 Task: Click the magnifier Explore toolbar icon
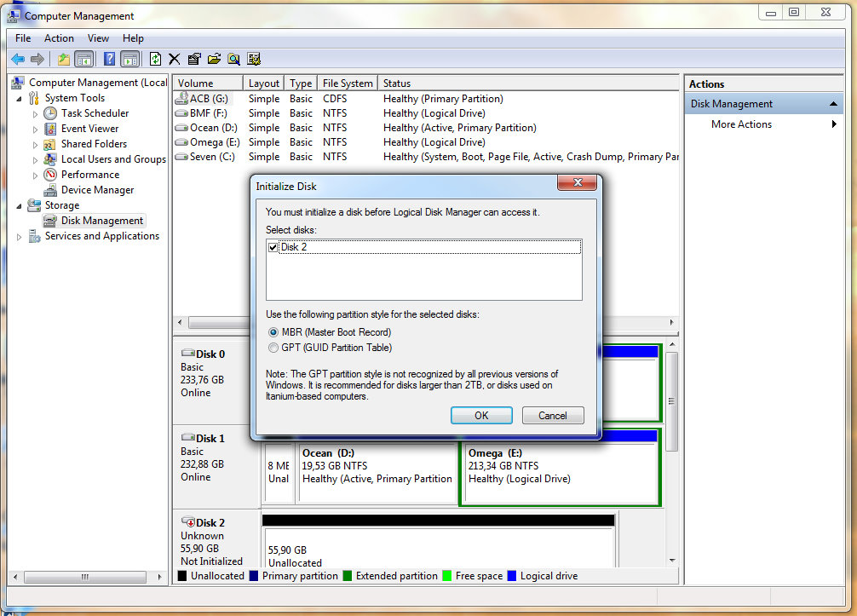(x=233, y=59)
